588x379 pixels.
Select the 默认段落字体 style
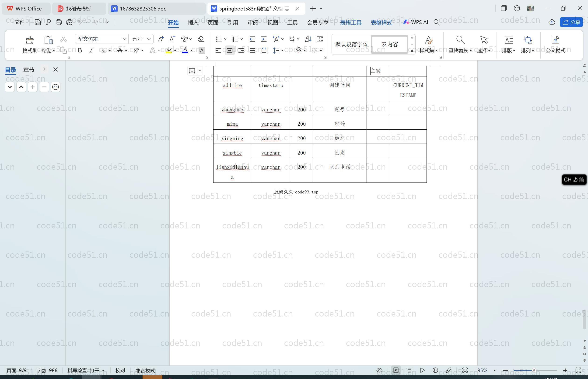pyautogui.click(x=351, y=44)
